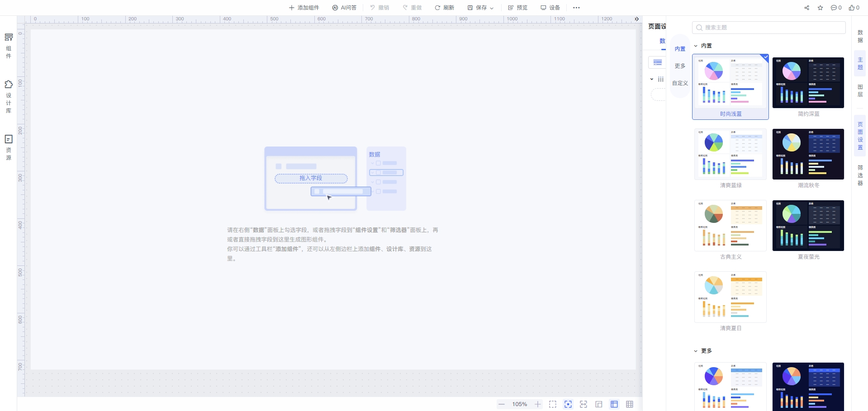Choose the 时尚浅蓝 theme thumbnail
This screenshot has height=411, width=868.
pos(730,87)
